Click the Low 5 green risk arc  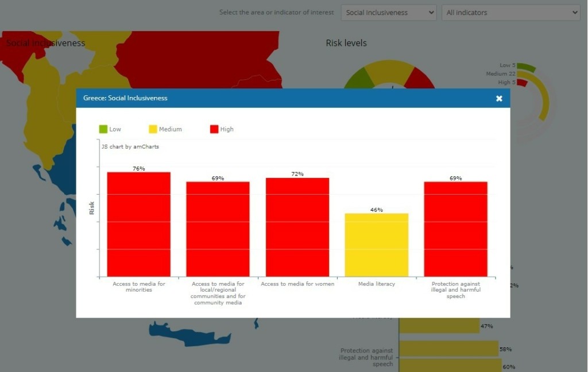point(527,67)
